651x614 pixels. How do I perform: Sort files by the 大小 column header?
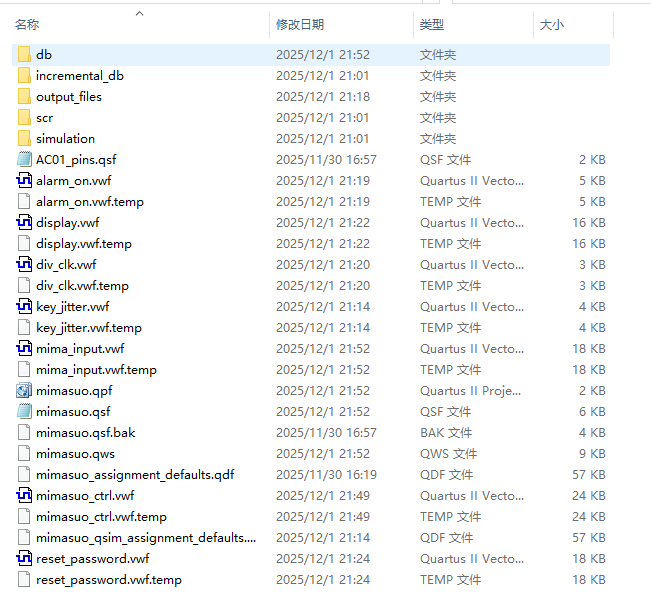(551, 24)
